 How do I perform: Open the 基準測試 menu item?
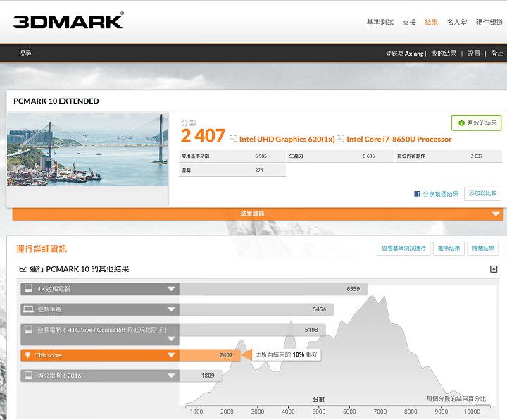point(381,23)
